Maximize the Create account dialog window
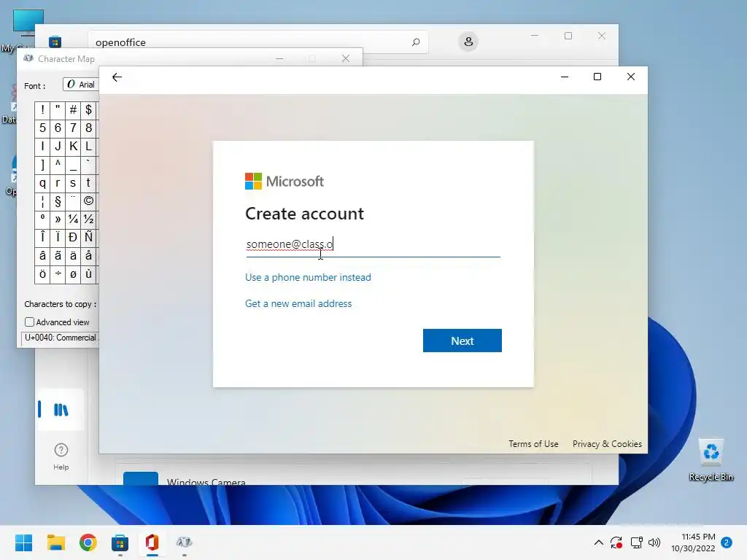Viewport: 747px width, 560px height. pos(597,77)
